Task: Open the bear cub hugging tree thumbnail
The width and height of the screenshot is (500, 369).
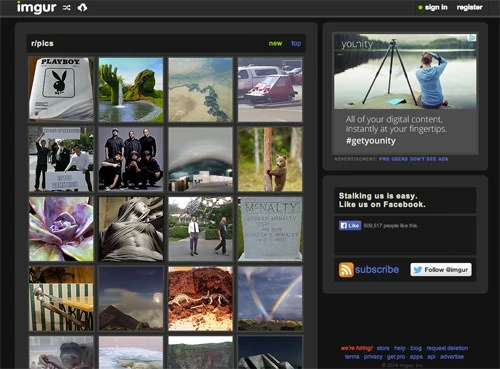Action: [270, 159]
